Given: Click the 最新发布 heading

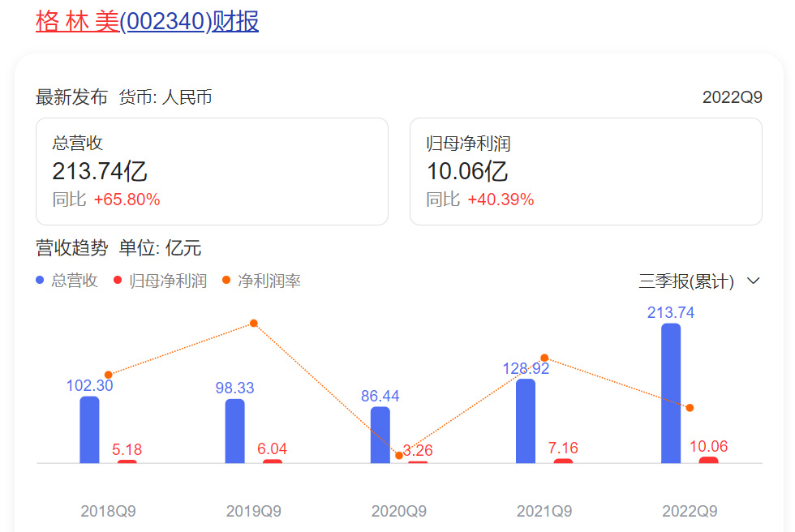Looking at the screenshot, I should (71, 97).
